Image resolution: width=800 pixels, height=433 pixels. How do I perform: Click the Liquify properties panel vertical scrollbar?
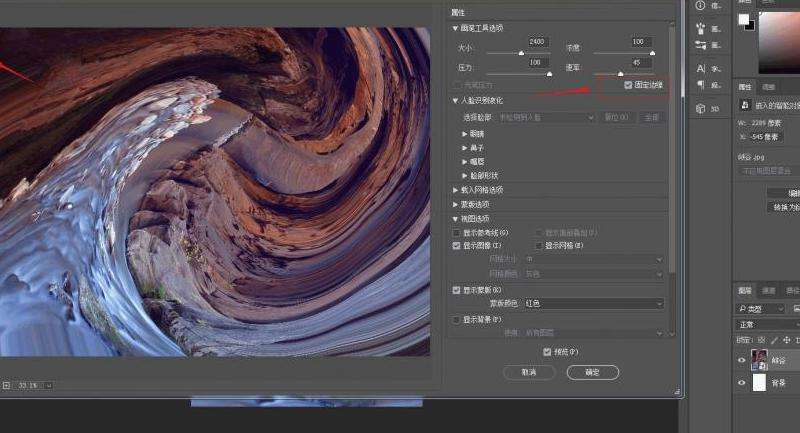pos(671,148)
